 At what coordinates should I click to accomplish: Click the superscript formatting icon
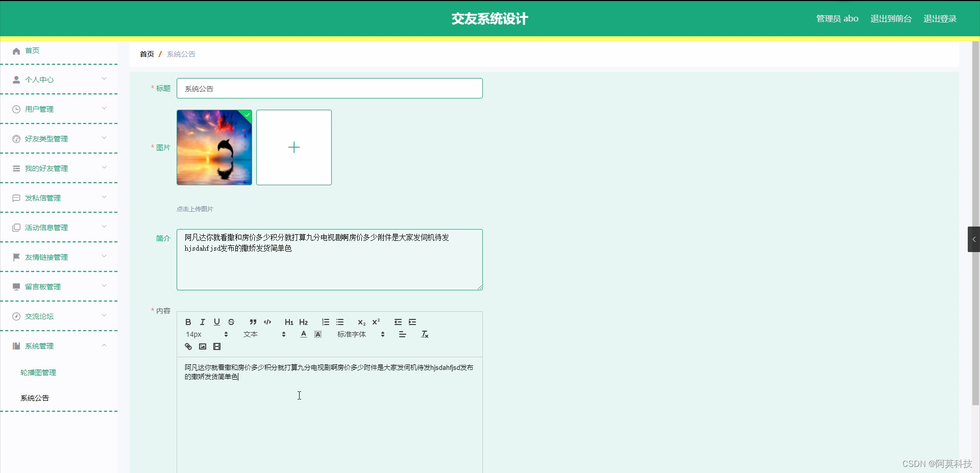click(376, 321)
